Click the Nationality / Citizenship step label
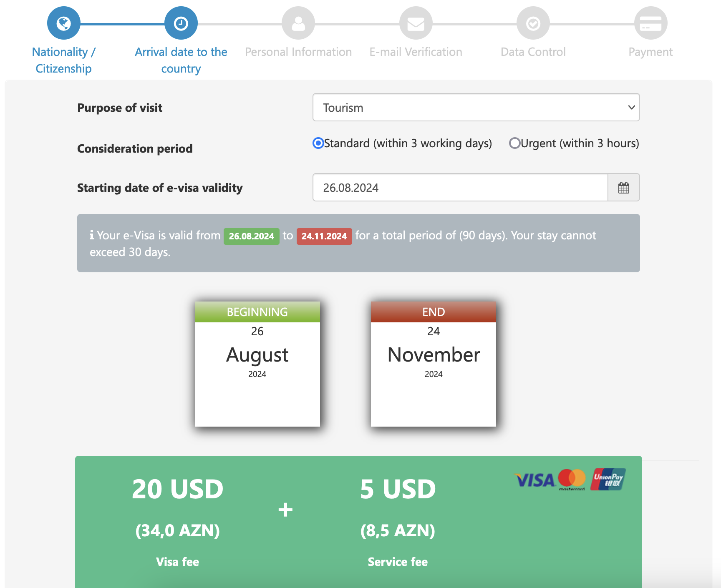 tap(63, 60)
